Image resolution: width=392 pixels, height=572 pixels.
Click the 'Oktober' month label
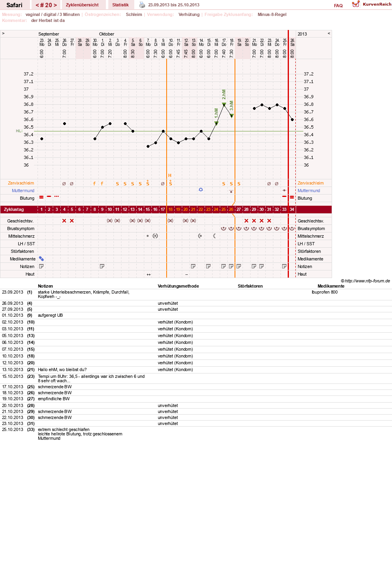tap(107, 34)
